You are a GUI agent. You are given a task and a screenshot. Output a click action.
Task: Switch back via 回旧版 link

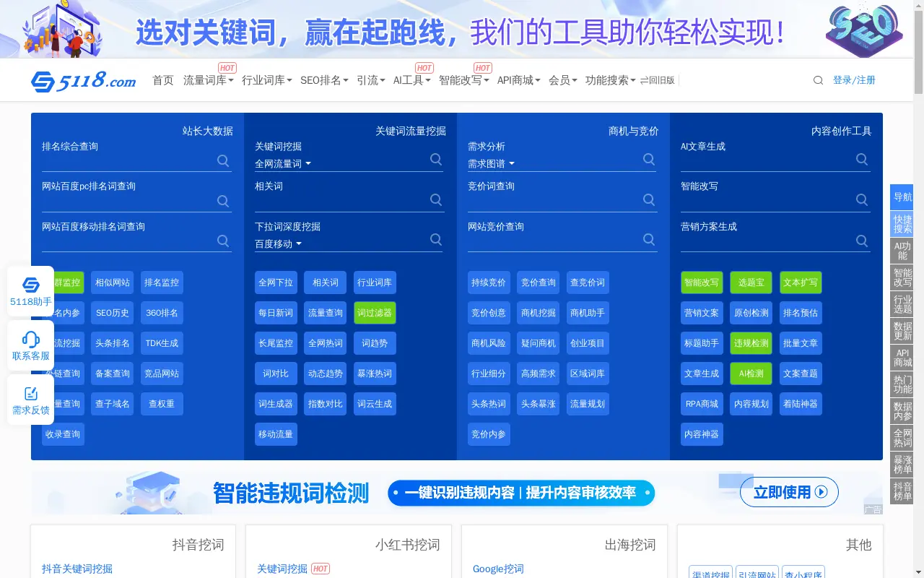tap(658, 80)
